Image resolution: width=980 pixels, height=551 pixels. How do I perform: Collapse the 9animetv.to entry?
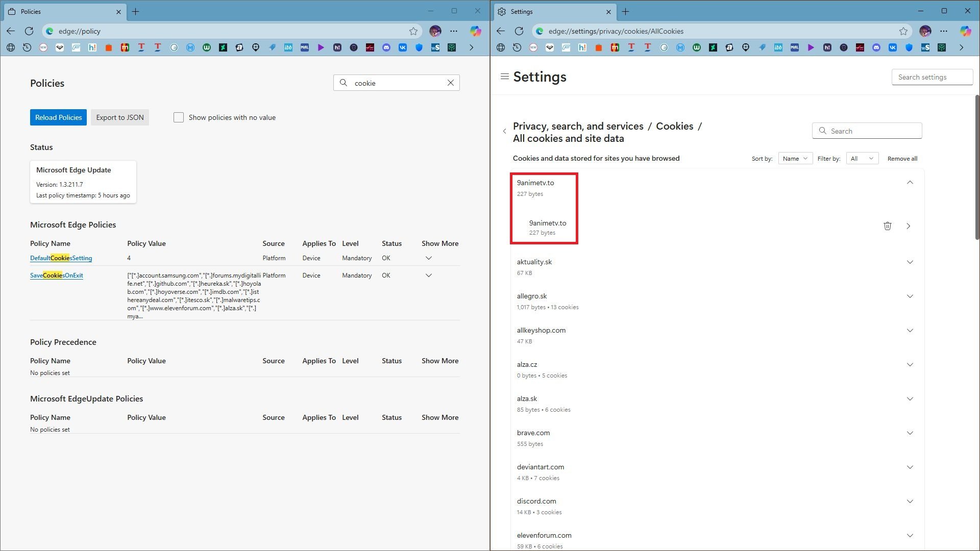pyautogui.click(x=910, y=183)
